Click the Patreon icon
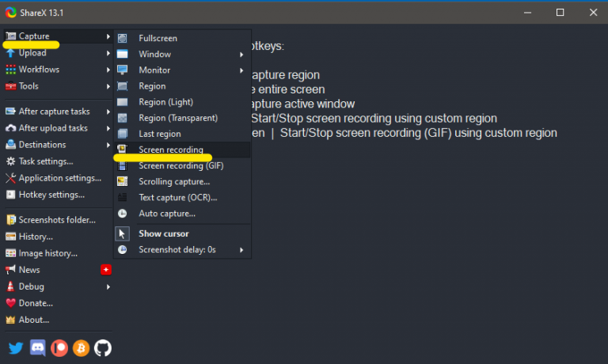 pos(59,347)
